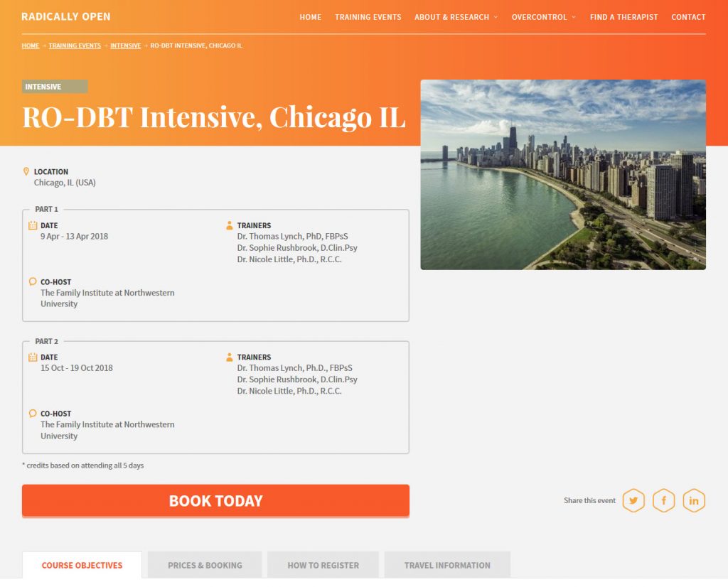Click the location pin icon

pos(26,171)
